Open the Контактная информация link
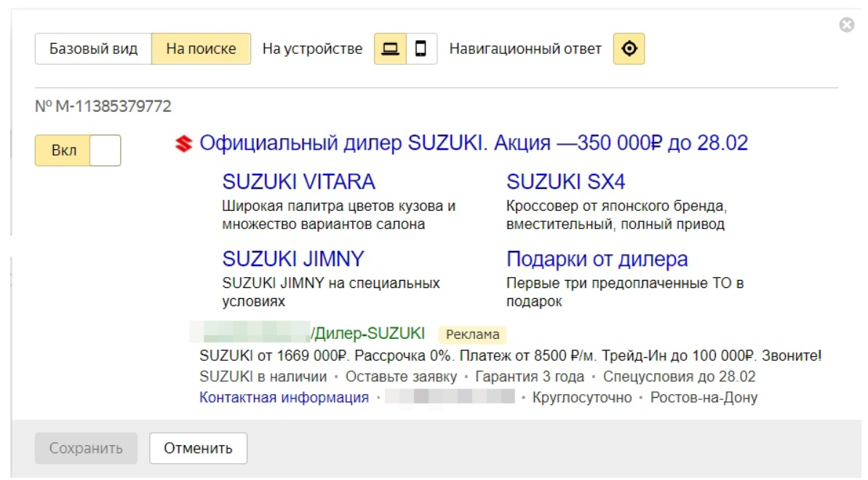 [x=284, y=398]
